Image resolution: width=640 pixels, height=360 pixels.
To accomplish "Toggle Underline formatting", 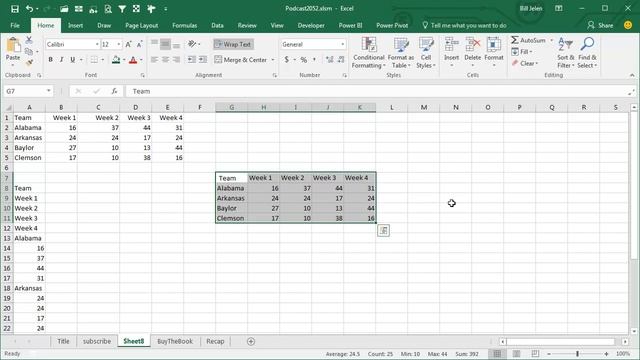I will point(73,60).
